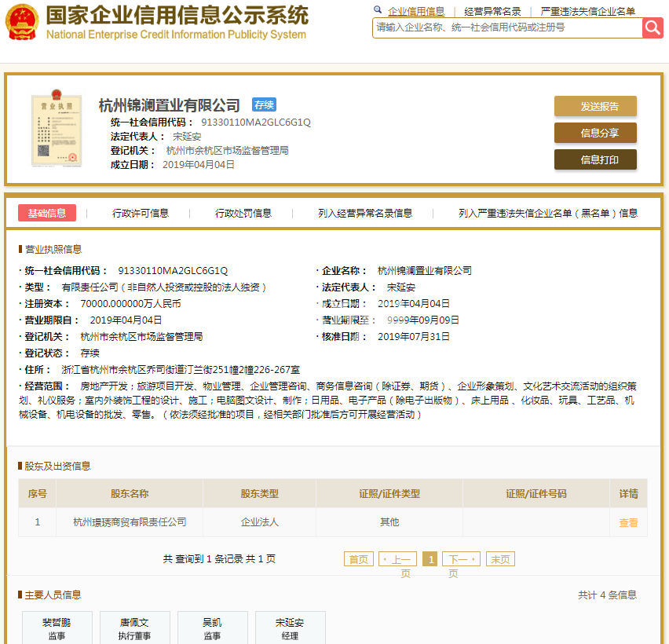Click the site title 国家企业信用信息公示系统
The width and height of the screenshot is (669, 644).
click(177, 16)
